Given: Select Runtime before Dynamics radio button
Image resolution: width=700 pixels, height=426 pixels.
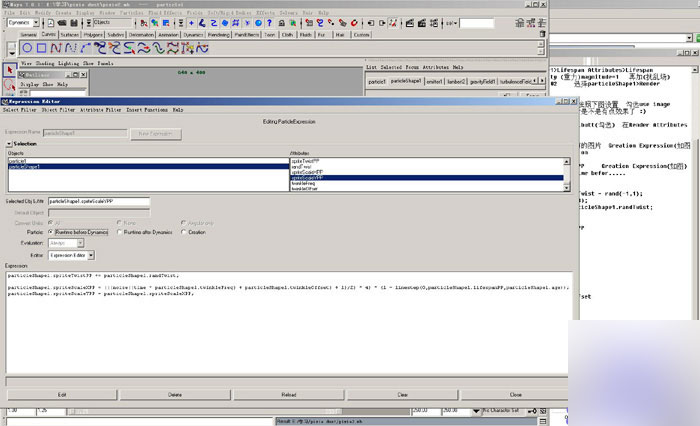Looking at the screenshot, I should [x=50, y=232].
